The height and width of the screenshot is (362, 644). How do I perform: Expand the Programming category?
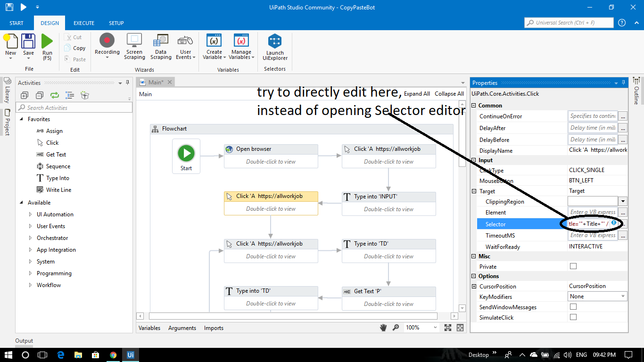click(31, 273)
